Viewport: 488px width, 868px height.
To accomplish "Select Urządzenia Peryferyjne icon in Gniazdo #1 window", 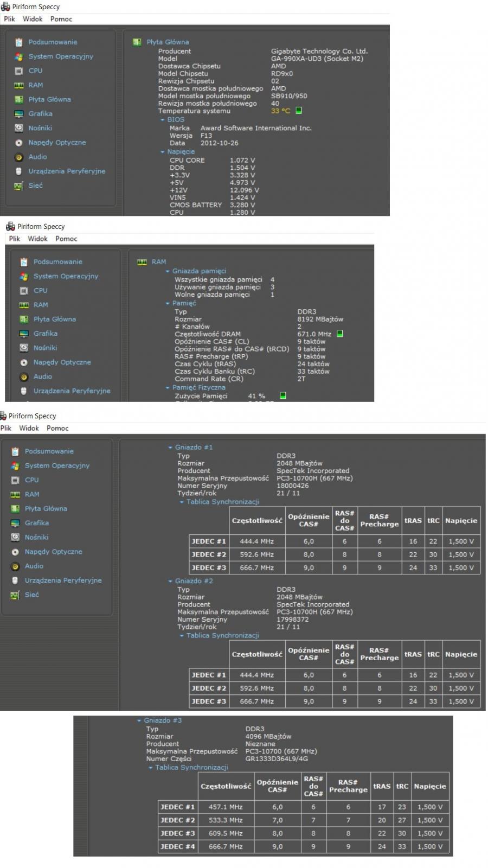I will point(15,580).
